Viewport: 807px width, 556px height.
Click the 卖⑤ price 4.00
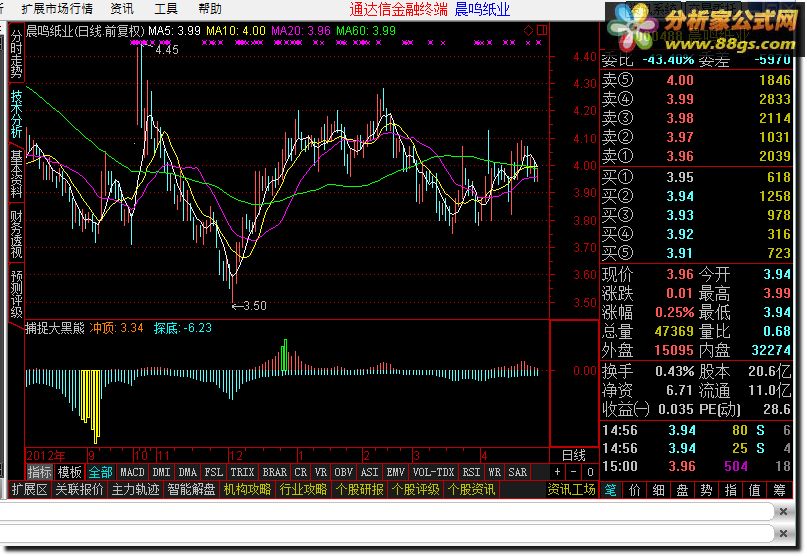[680, 81]
